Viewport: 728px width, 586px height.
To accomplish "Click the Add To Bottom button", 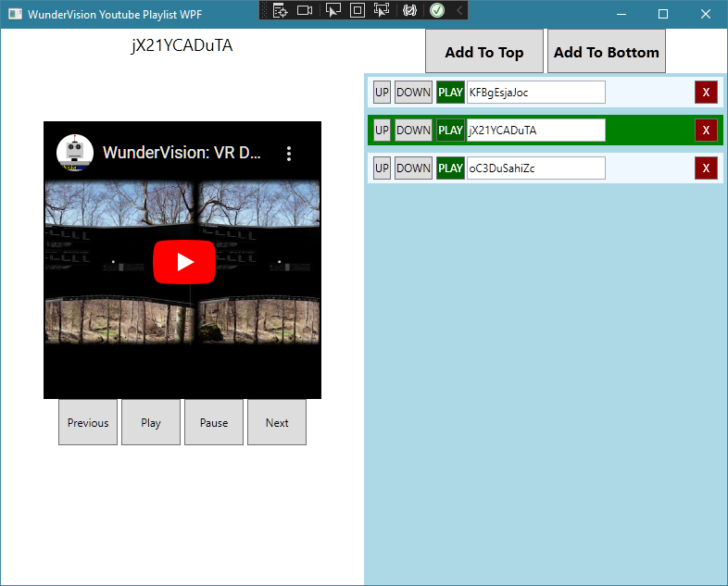I will [607, 51].
